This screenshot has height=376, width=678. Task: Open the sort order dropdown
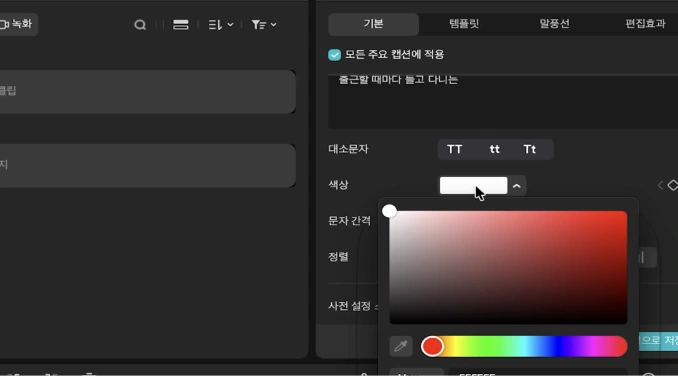[x=221, y=25]
